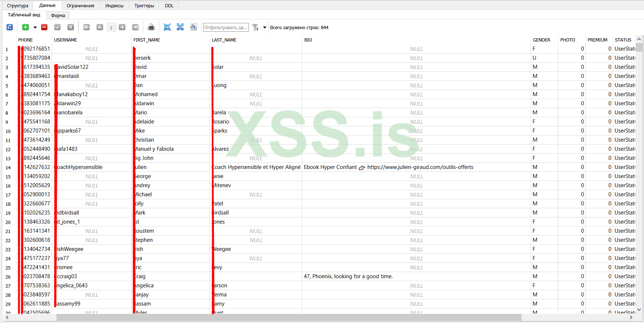Select row 14 via its row header

(x=8, y=168)
